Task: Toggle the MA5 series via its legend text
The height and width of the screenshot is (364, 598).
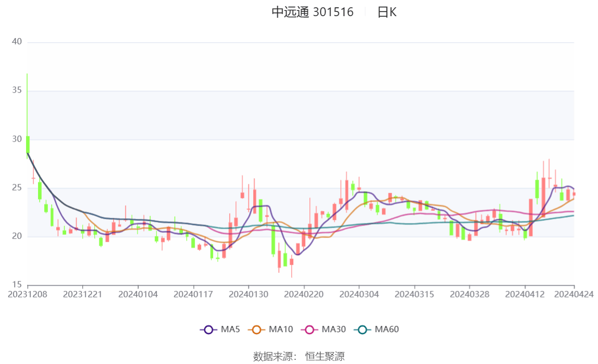Action: (x=230, y=330)
